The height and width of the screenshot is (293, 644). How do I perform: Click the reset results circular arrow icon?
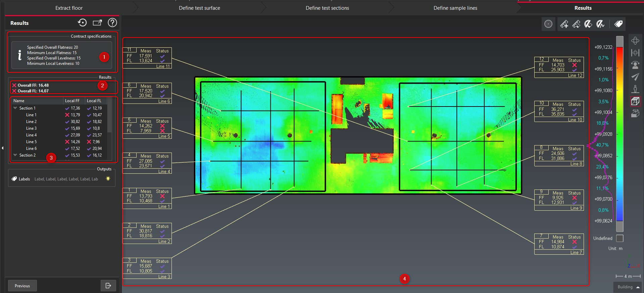(x=82, y=23)
